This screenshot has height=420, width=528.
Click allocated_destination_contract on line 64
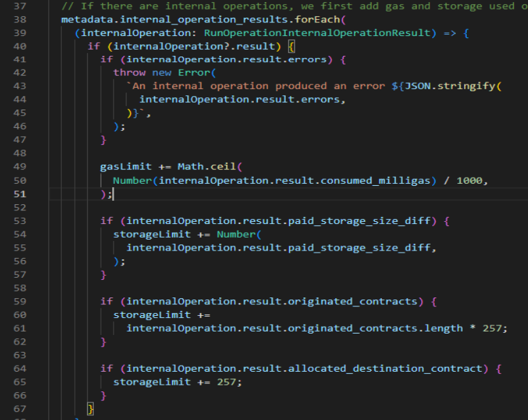[385, 368]
